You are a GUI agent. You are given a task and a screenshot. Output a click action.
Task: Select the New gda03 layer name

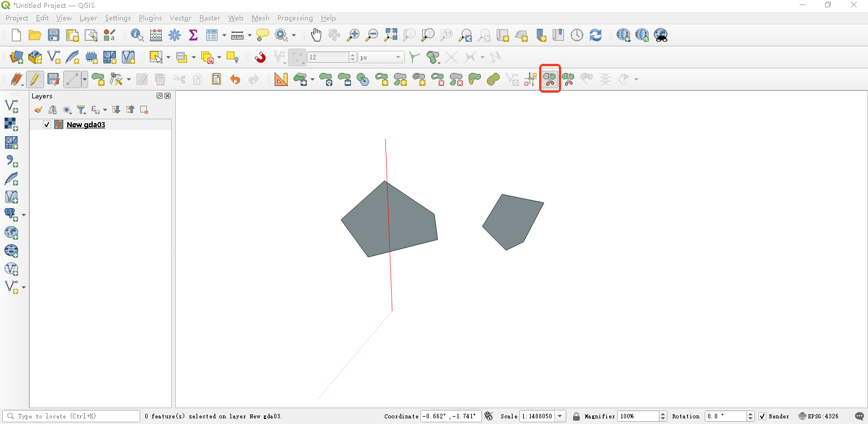click(86, 124)
